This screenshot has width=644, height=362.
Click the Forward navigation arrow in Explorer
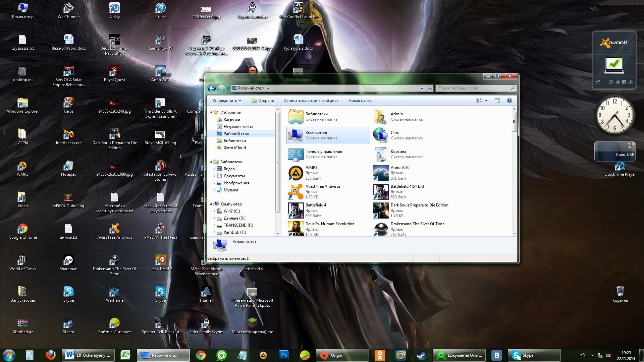click(x=221, y=88)
